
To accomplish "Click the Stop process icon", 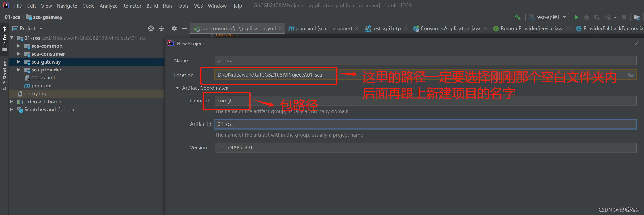I will (x=624, y=17).
